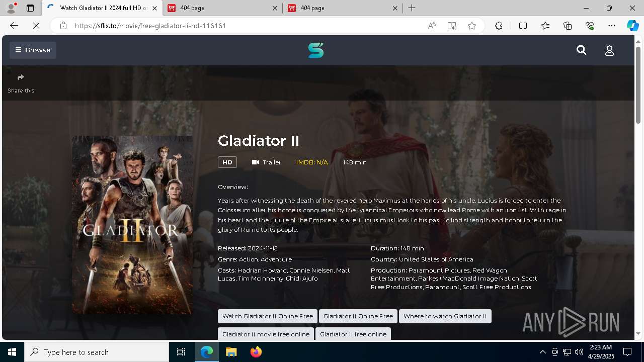
Task: Click Gladiator II Online Free tag
Action: coord(358,316)
